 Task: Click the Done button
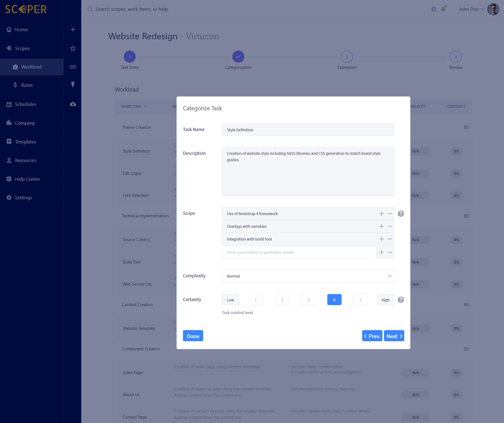tap(193, 336)
